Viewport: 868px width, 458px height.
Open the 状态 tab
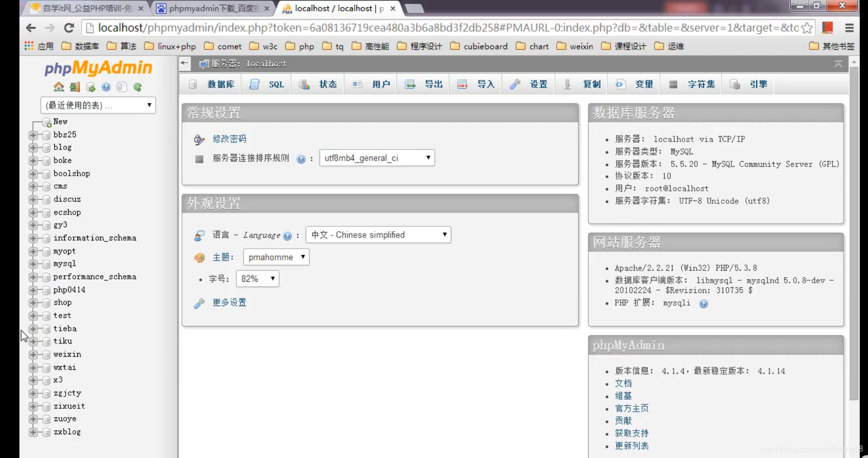318,84
